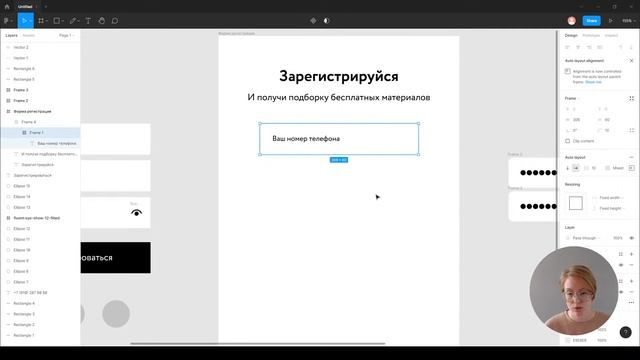Click the Present play icon
Screen dimensions: 640x360
click(611, 20)
